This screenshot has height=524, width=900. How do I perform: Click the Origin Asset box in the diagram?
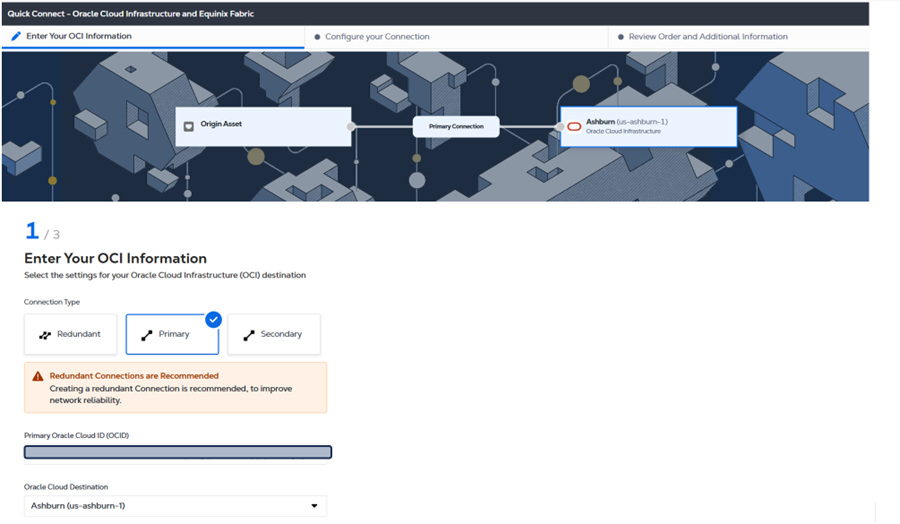pyautogui.click(x=263, y=126)
